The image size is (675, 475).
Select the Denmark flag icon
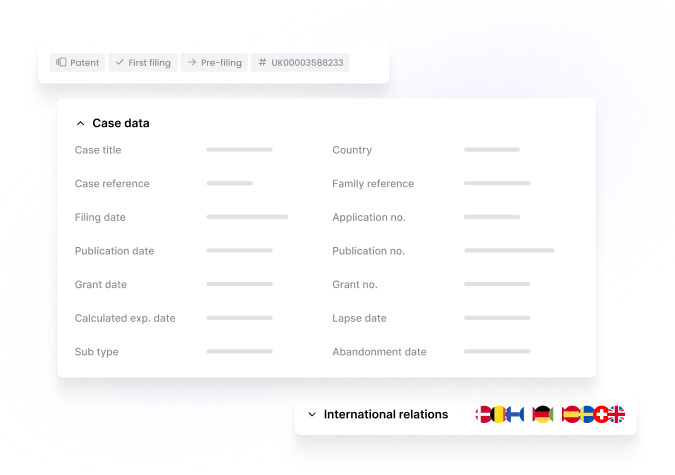(483, 414)
